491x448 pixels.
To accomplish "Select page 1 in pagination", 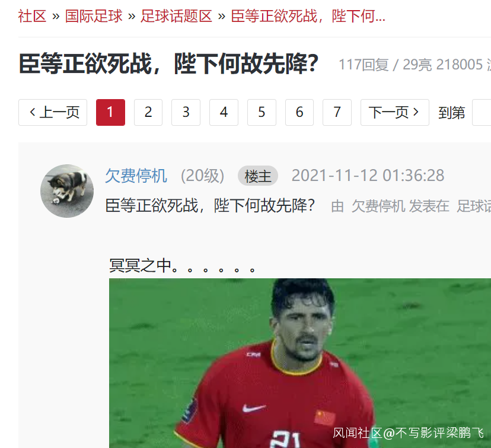I will click(x=110, y=113).
